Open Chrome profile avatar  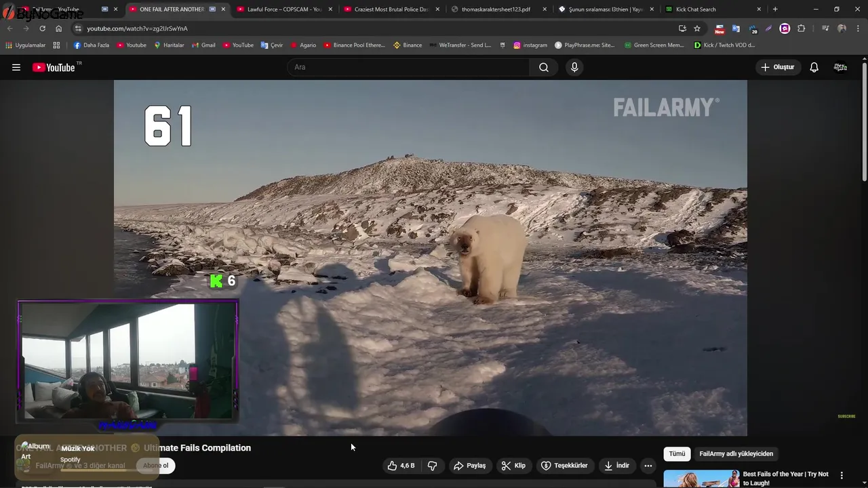(842, 28)
